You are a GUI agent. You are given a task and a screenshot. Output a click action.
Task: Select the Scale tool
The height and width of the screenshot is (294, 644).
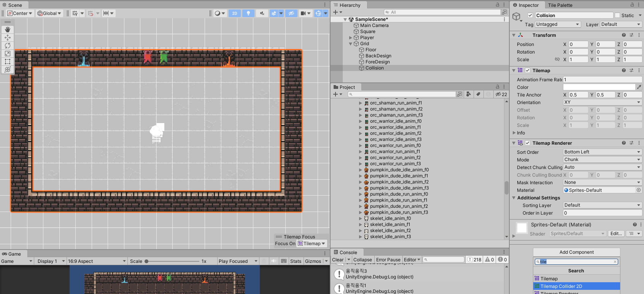point(8,54)
